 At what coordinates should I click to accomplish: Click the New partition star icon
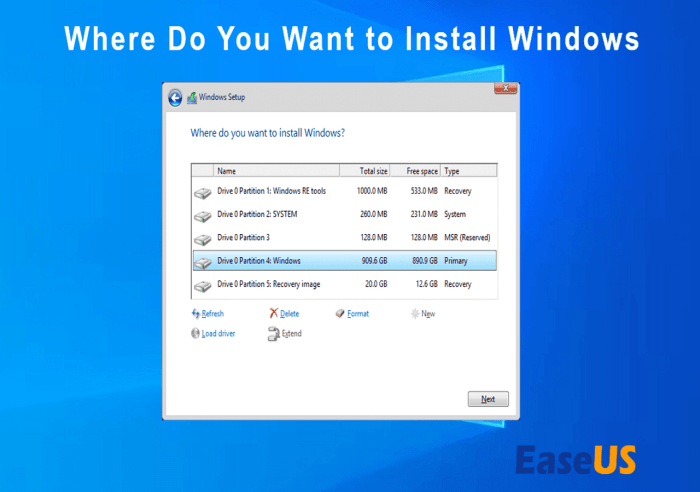(414, 313)
